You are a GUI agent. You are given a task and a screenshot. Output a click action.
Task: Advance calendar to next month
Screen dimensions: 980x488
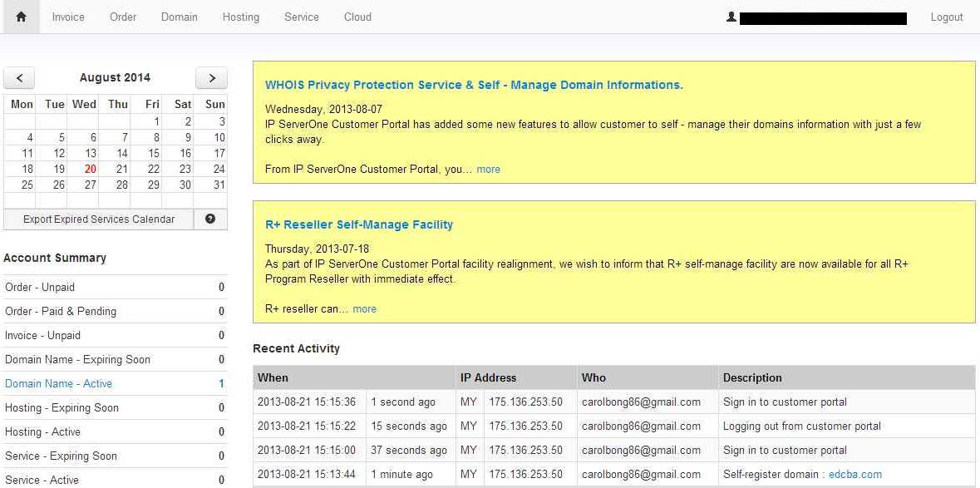[x=211, y=78]
